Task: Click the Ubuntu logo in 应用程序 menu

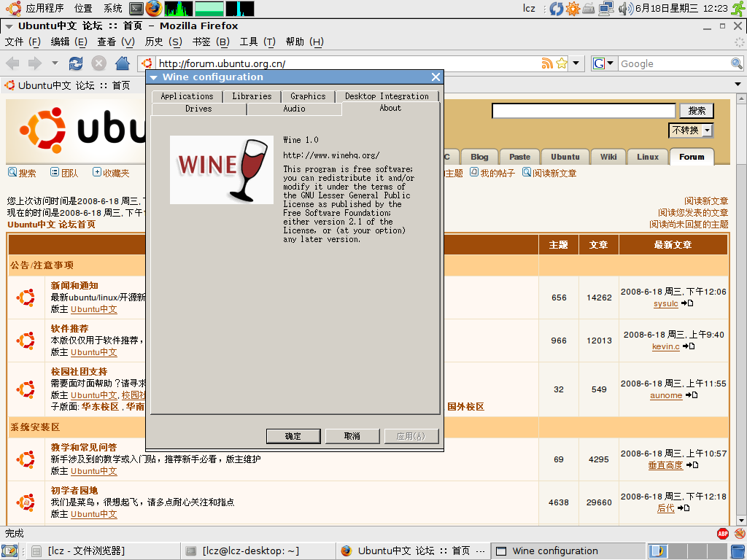Action: (14, 8)
